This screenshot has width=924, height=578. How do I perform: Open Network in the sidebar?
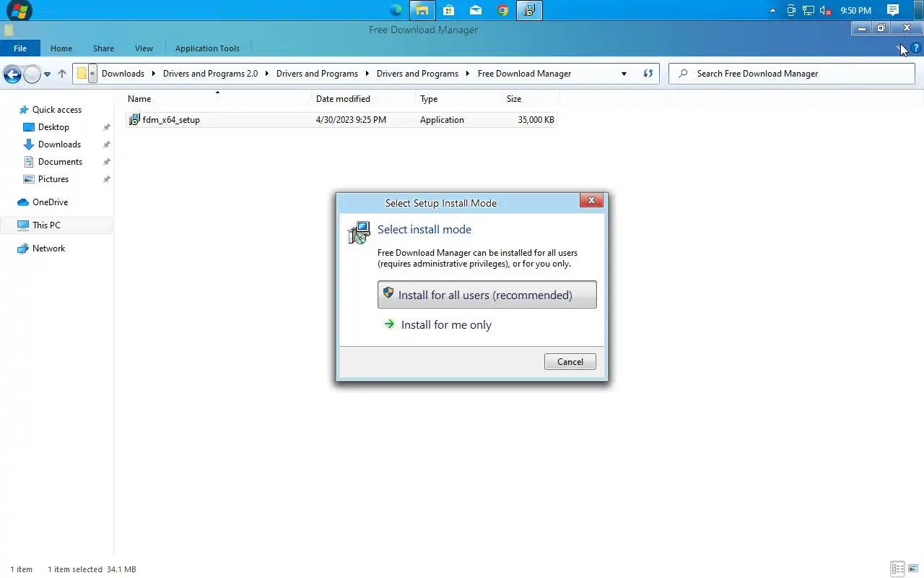coord(48,249)
